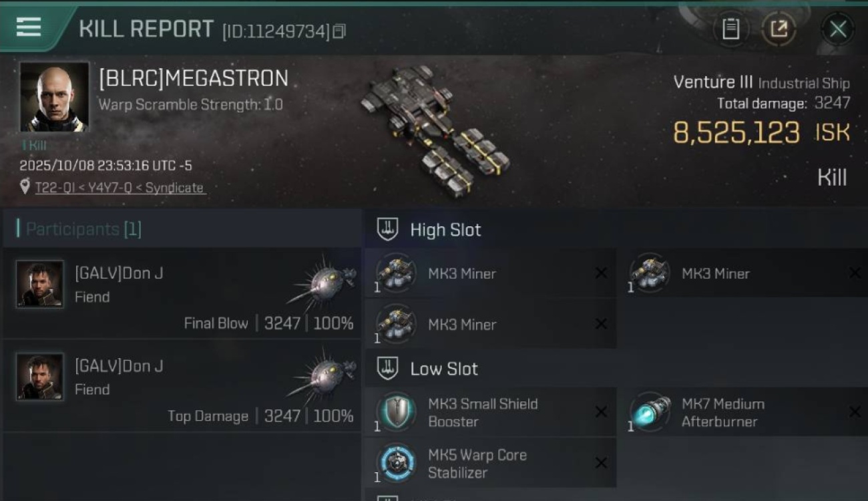
Task: Copy the kill report ID
Action: tap(339, 31)
